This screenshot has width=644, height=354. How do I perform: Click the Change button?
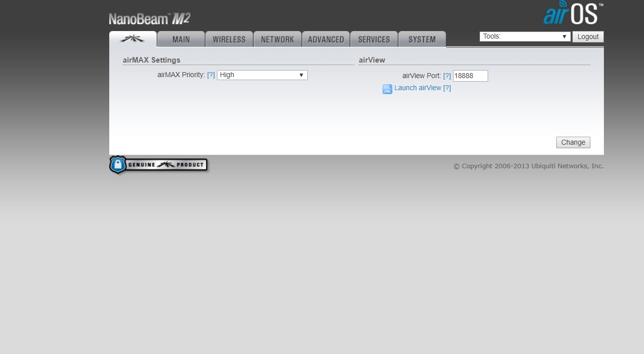[x=573, y=142]
